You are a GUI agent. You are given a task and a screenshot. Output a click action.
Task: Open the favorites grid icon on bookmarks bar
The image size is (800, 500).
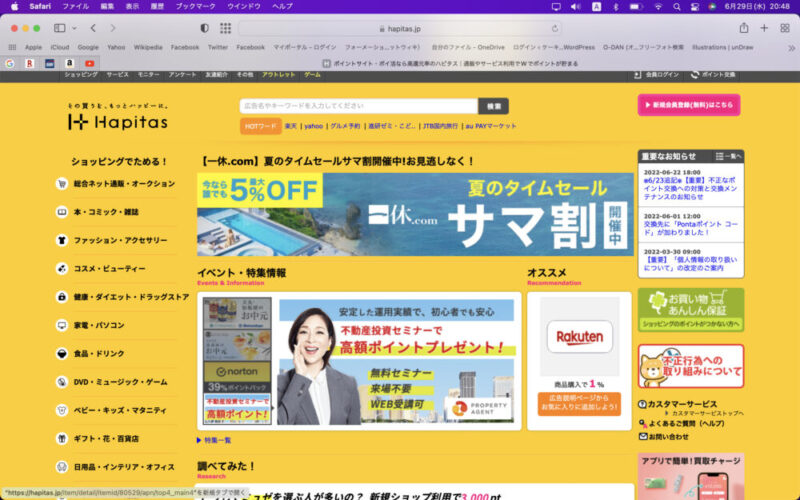[12, 47]
